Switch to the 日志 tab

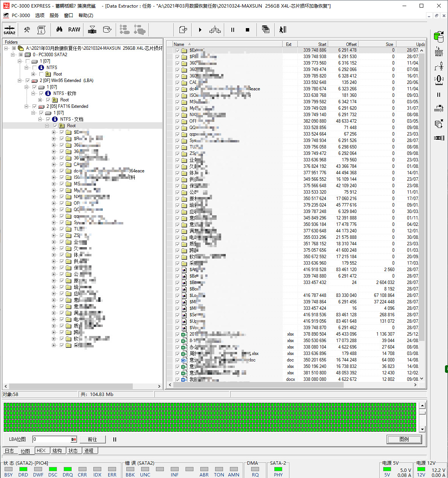pos(9,451)
